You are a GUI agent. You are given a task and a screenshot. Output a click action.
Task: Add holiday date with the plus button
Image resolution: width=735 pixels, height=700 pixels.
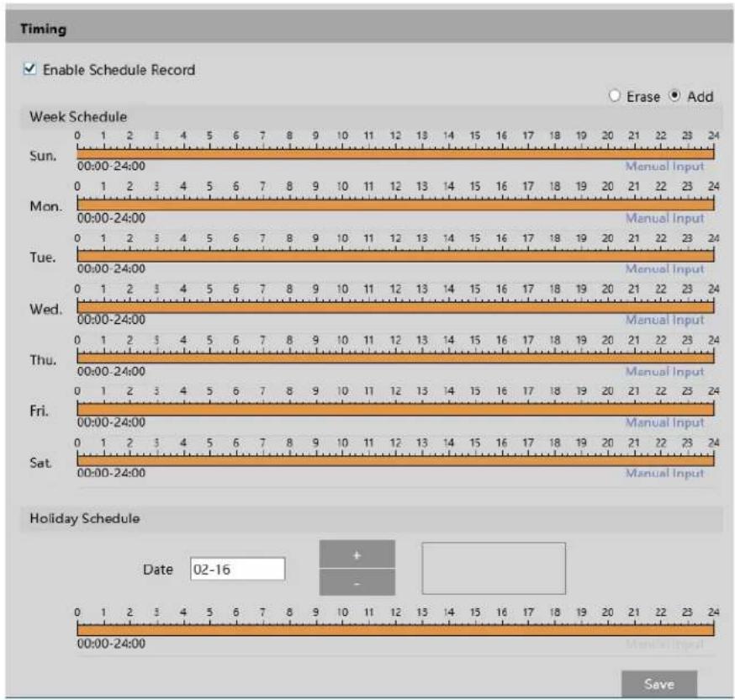(x=357, y=554)
